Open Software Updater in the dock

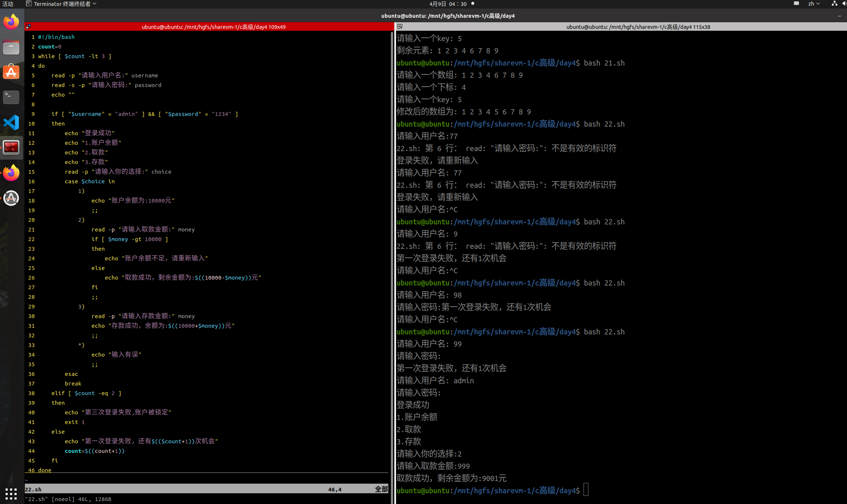[x=11, y=198]
